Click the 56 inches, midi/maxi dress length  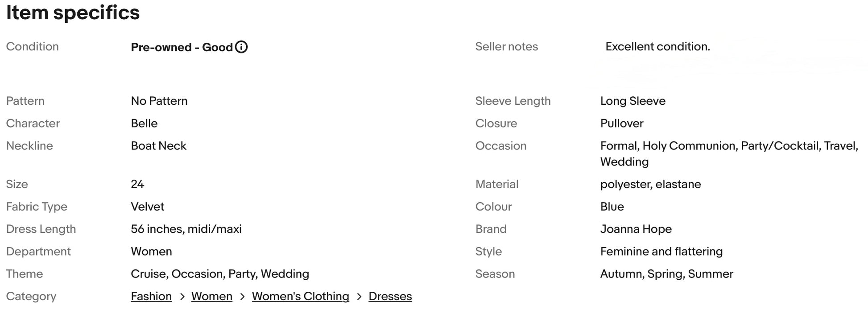click(186, 229)
